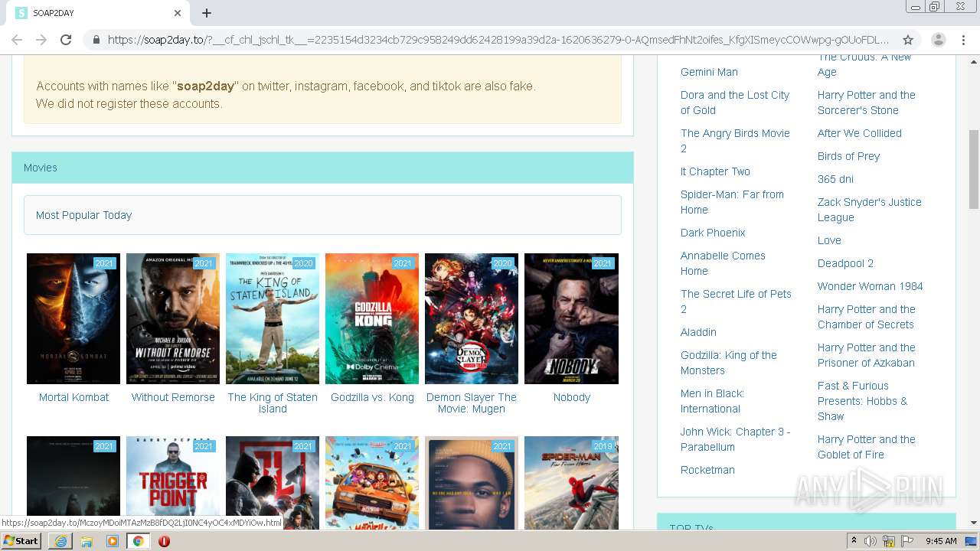Go forward to the next page
The image size is (980, 551).
tap(41, 40)
